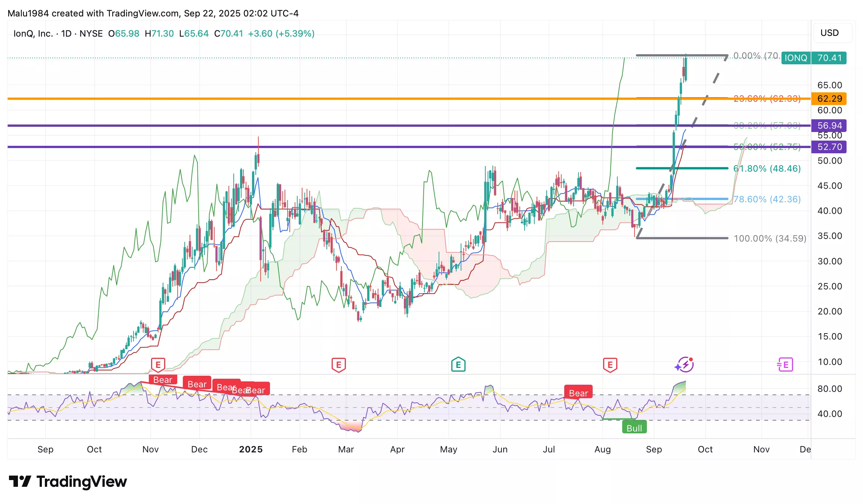Click the purple lightning event icon
This screenshot has width=863, height=504.
coord(685,365)
